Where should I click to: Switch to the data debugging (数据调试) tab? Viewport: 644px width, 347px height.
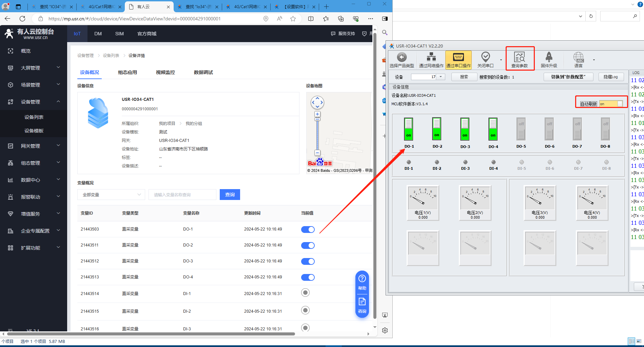(203, 72)
